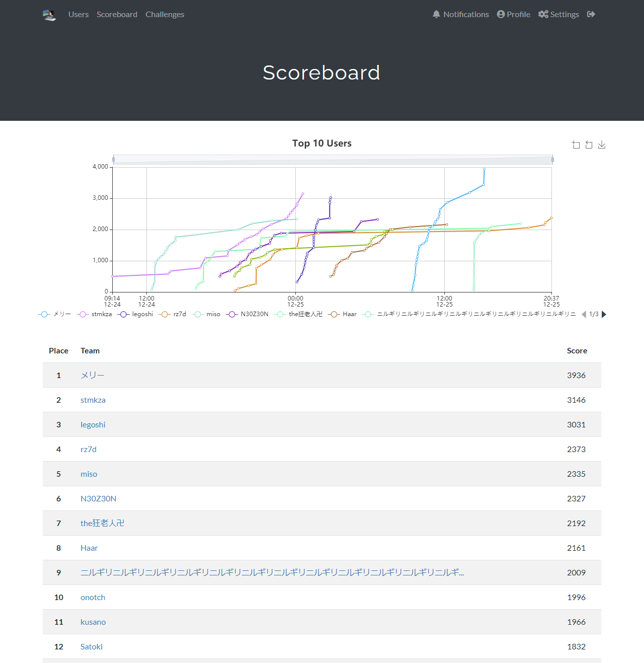
Task: Click the score 1832
Action: [576, 646]
